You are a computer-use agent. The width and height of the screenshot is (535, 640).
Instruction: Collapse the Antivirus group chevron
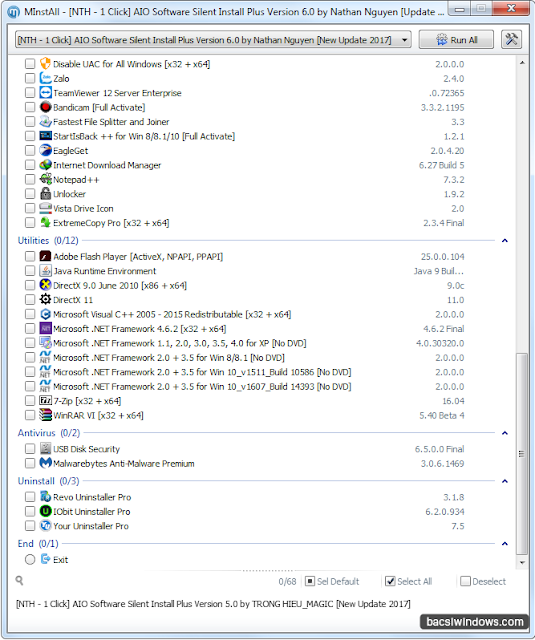coord(505,433)
